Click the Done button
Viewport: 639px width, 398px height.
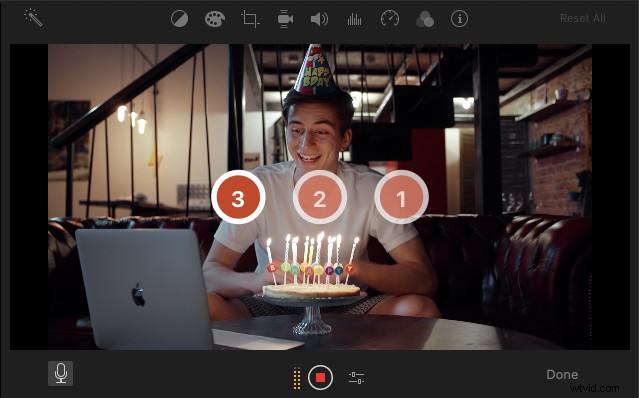(x=562, y=374)
